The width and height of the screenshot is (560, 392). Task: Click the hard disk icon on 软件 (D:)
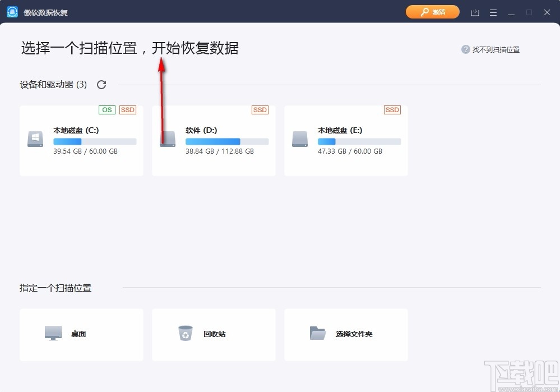(167, 140)
